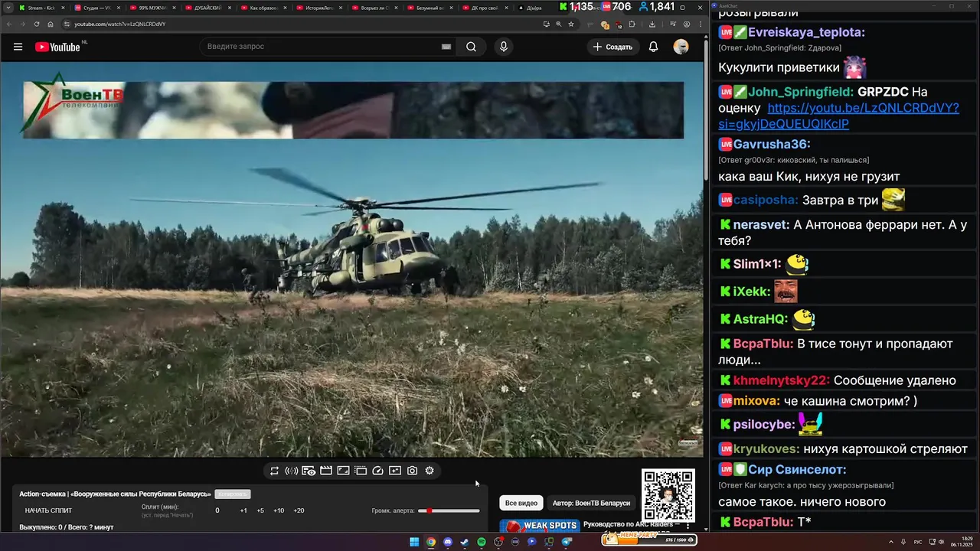The height and width of the screenshot is (551, 980).
Task: Open the YouTube hamburger guide menu
Action: (x=18, y=47)
